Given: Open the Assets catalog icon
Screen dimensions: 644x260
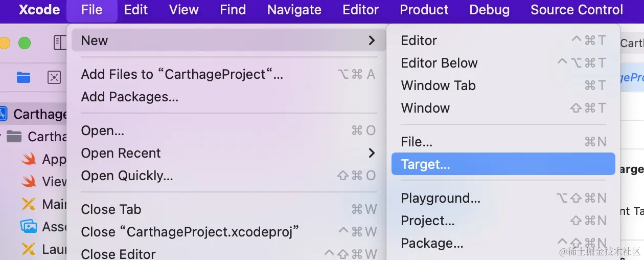Looking at the screenshot, I should [x=28, y=226].
